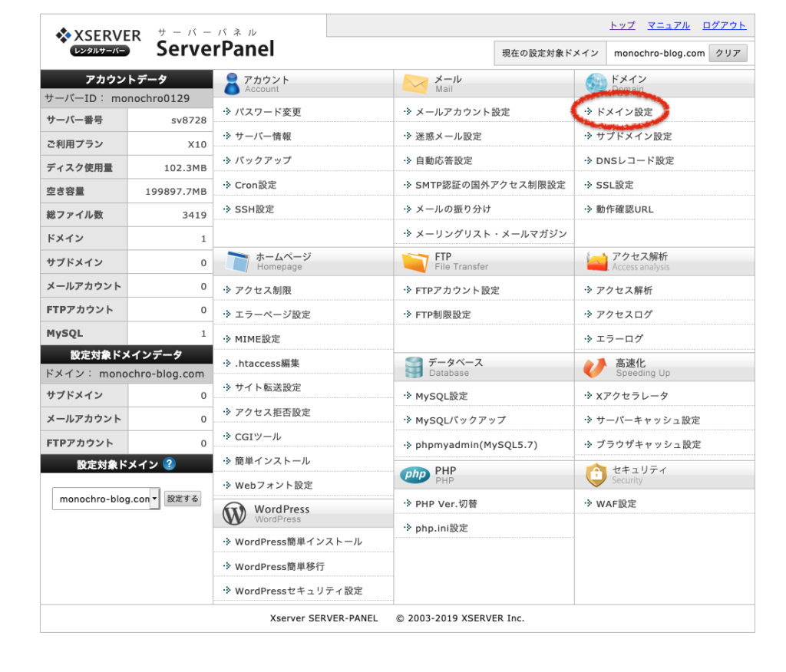Click the Speeding Up arrow icon
This screenshot has width=786, height=672.
(595, 367)
